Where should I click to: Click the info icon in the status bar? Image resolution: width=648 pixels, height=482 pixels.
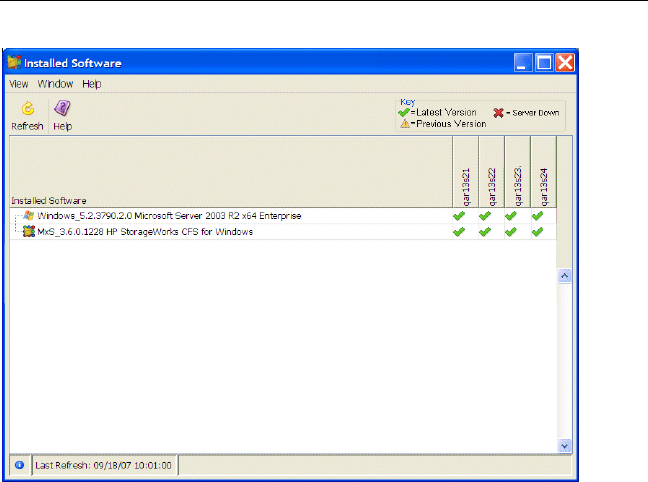pyautogui.click(x=19, y=465)
